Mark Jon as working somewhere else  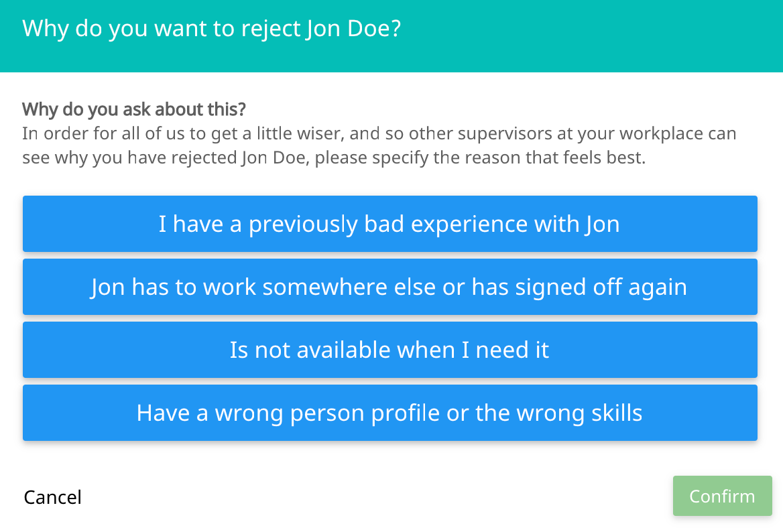[390, 287]
